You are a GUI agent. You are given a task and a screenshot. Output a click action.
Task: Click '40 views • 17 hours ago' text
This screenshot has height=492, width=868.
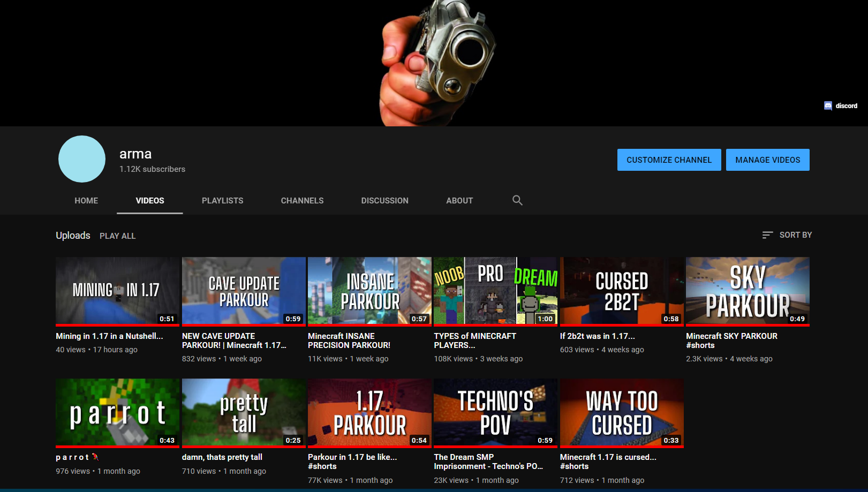click(96, 350)
